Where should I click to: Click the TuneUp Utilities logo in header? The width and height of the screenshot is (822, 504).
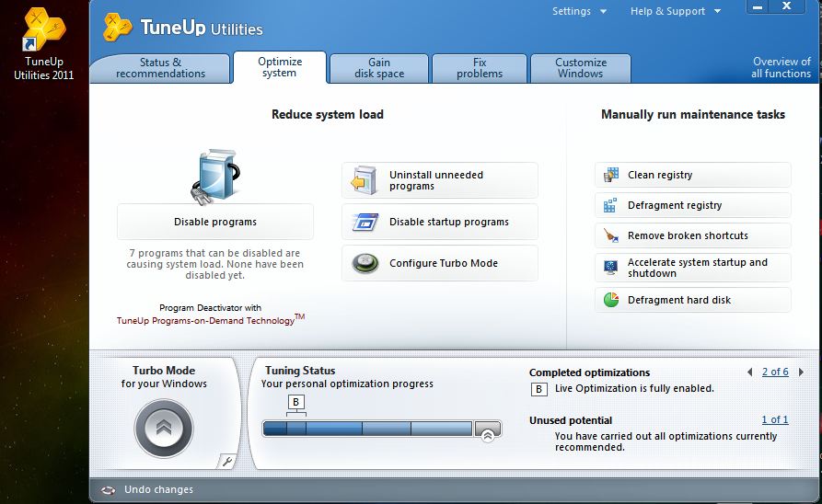118,28
